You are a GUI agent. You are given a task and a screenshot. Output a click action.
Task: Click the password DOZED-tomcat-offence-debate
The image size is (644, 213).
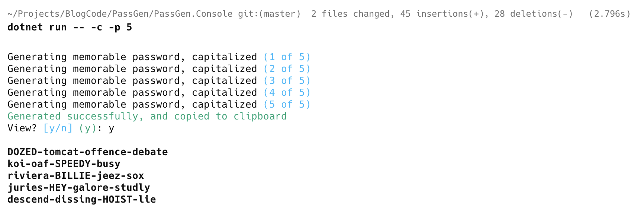(x=87, y=152)
